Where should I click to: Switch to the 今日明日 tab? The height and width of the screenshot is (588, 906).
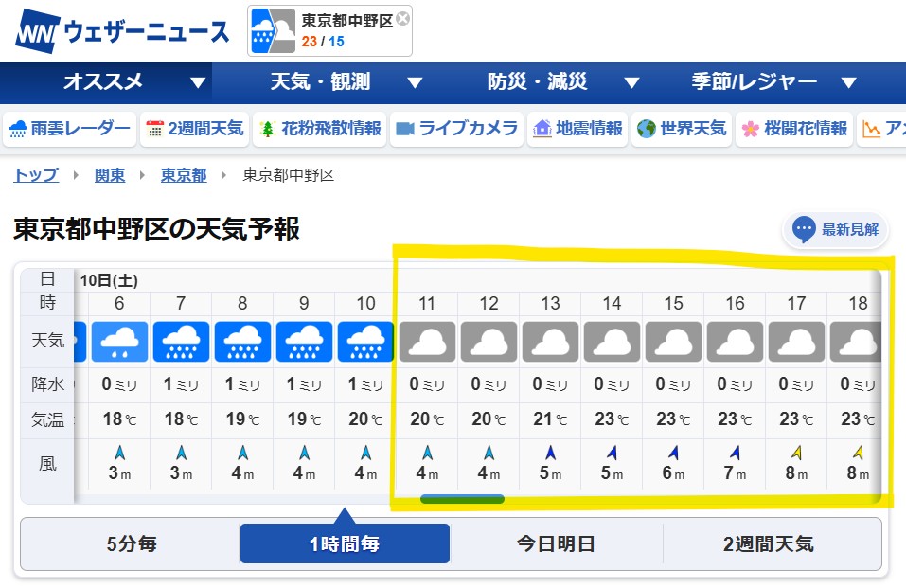coord(556,543)
